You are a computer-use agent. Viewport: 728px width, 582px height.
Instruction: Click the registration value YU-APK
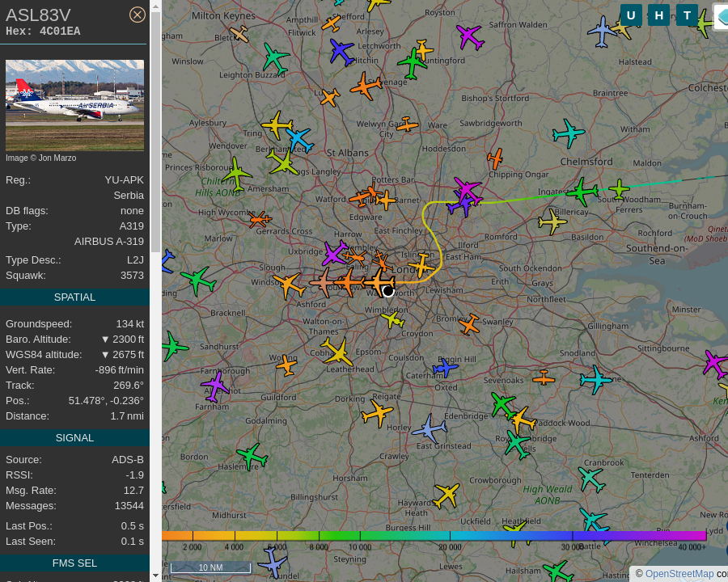(x=124, y=180)
